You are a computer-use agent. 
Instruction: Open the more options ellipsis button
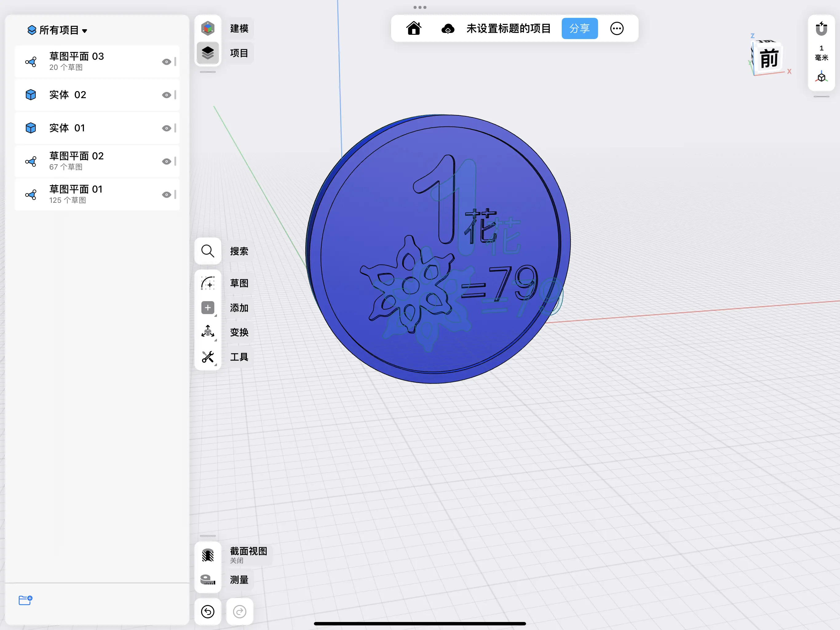click(x=617, y=29)
